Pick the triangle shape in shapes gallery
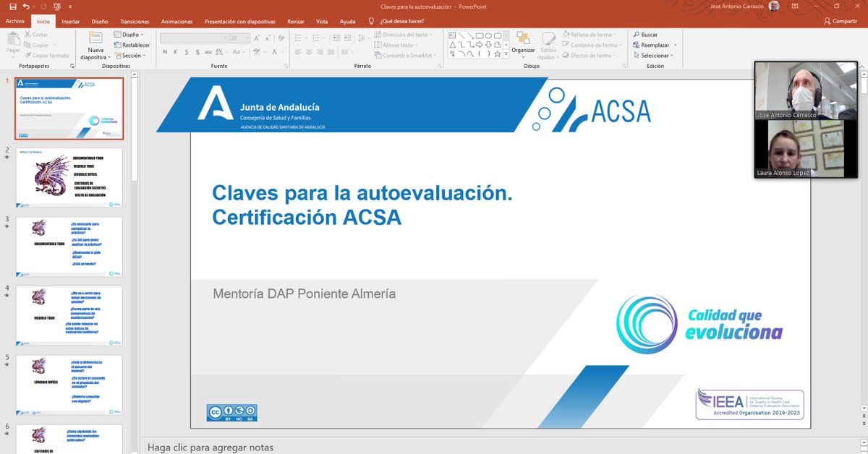868x454 pixels. point(452,45)
